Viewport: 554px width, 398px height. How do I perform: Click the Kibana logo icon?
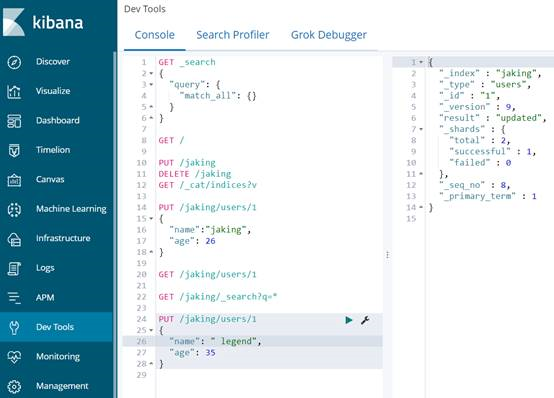(x=13, y=22)
